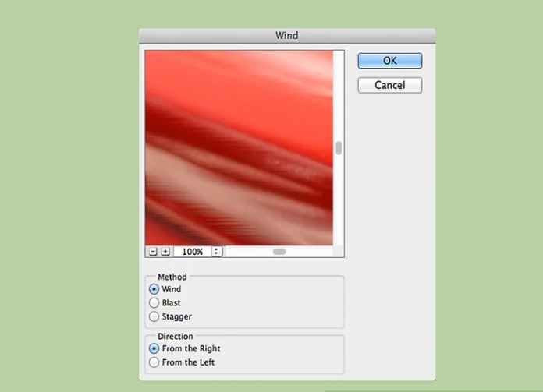Click the Stagger label text
Viewport: 543px width, 392px height.
coord(176,316)
